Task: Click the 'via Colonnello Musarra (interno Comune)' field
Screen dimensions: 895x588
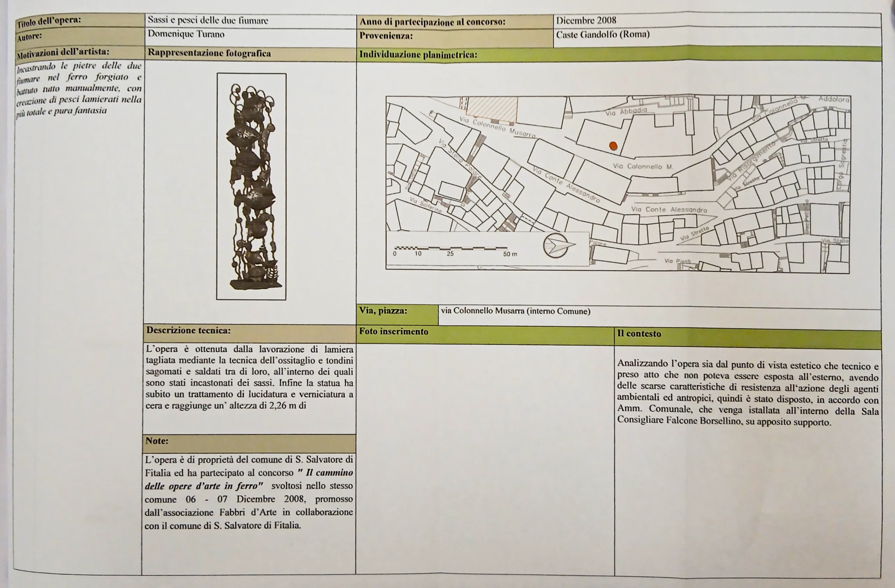Action: point(516,311)
